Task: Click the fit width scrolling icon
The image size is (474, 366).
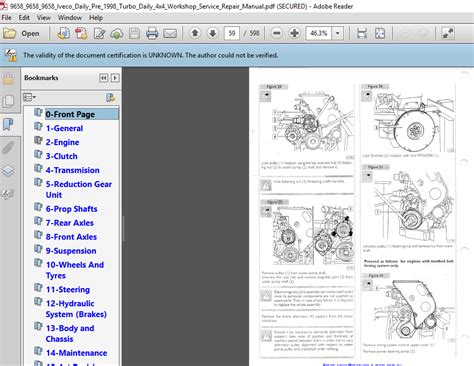Action: click(x=362, y=33)
